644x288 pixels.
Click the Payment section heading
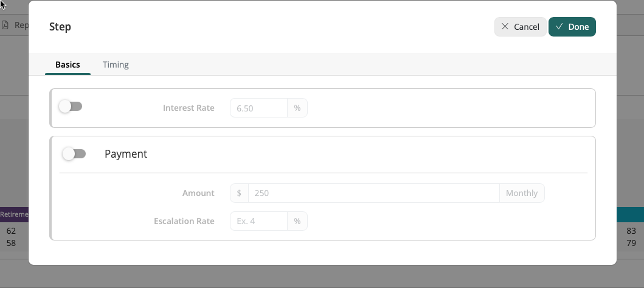point(126,154)
